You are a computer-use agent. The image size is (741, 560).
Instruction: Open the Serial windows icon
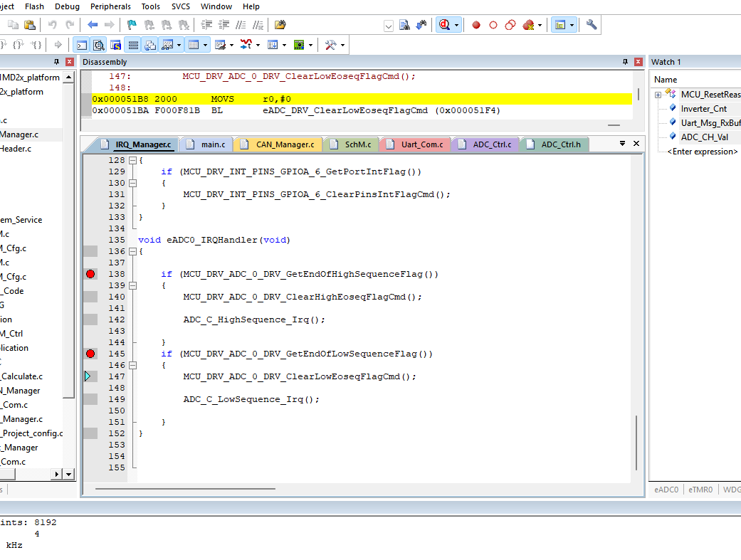(x=220, y=45)
